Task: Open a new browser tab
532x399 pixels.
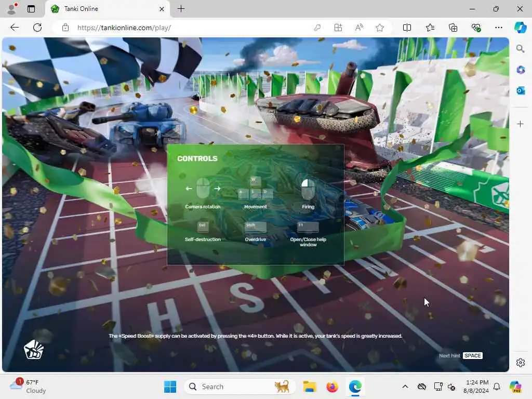Action: coord(181,9)
